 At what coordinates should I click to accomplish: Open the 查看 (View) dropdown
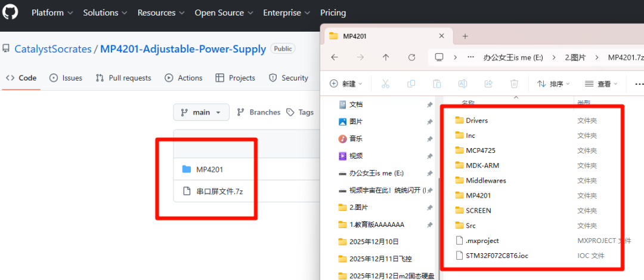pos(601,84)
